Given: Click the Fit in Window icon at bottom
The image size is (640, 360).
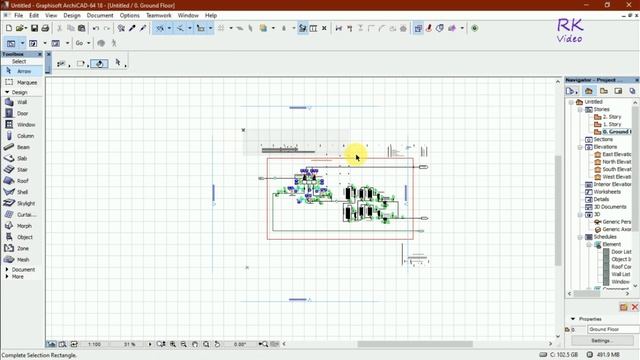Looking at the screenshot, I should [x=206, y=344].
